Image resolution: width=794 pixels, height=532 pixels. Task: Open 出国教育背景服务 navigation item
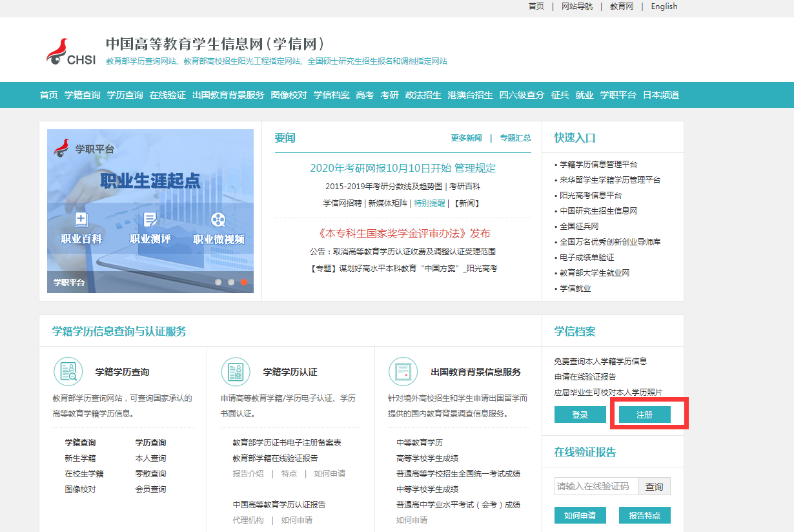(x=229, y=95)
